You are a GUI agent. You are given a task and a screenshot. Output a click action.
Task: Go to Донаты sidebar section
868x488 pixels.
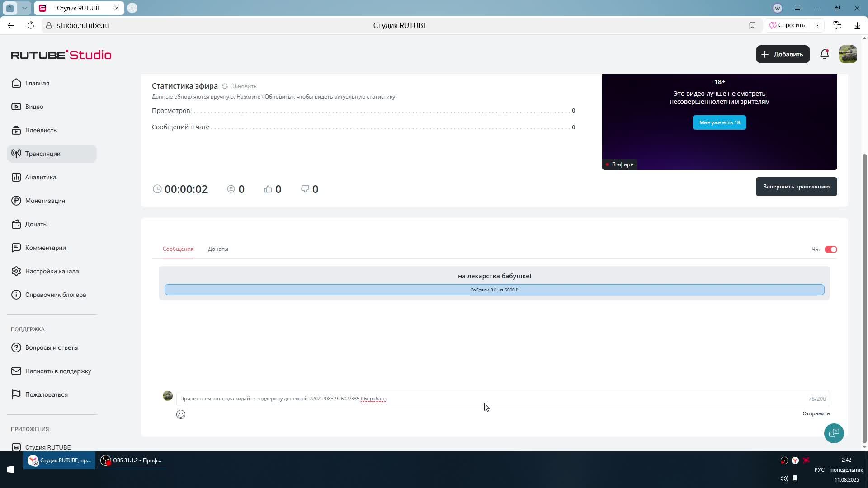click(x=36, y=224)
